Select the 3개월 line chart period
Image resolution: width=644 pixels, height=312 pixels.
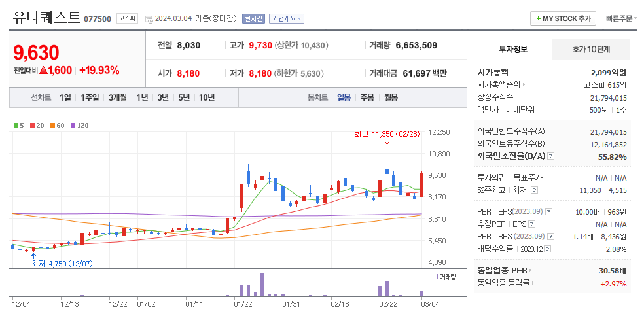(118, 97)
